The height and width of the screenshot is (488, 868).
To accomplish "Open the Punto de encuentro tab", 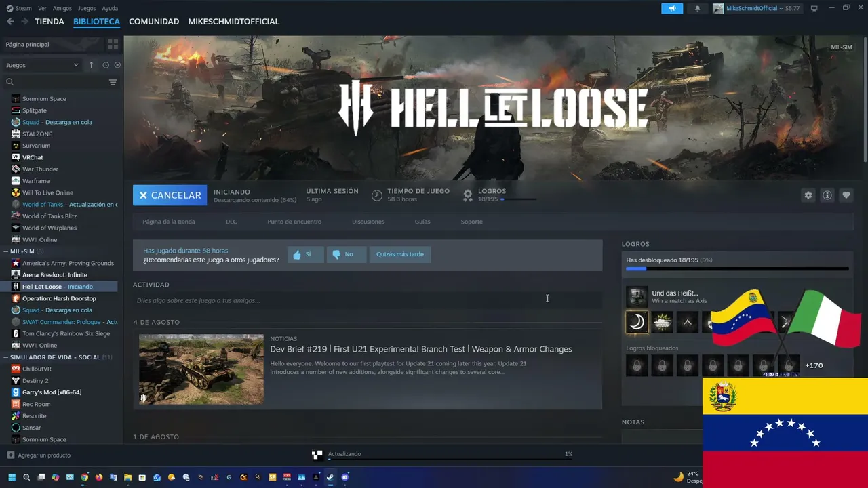I will 294,222.
